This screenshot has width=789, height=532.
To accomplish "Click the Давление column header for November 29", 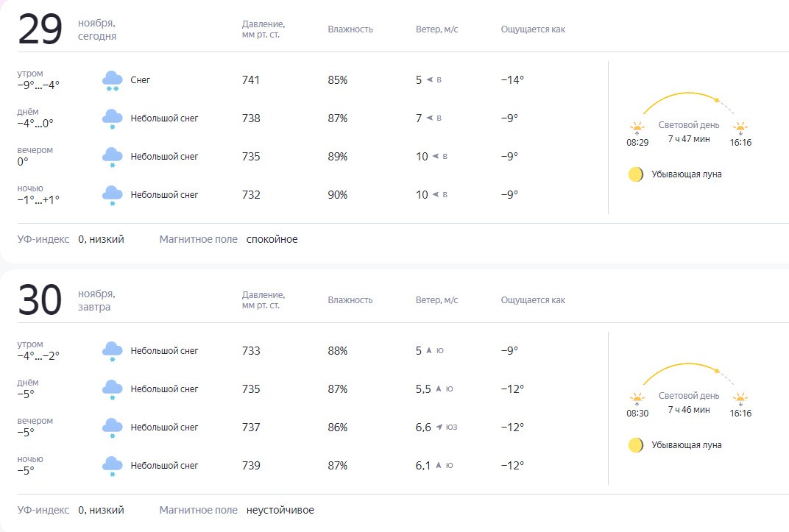I will (263, 29).
